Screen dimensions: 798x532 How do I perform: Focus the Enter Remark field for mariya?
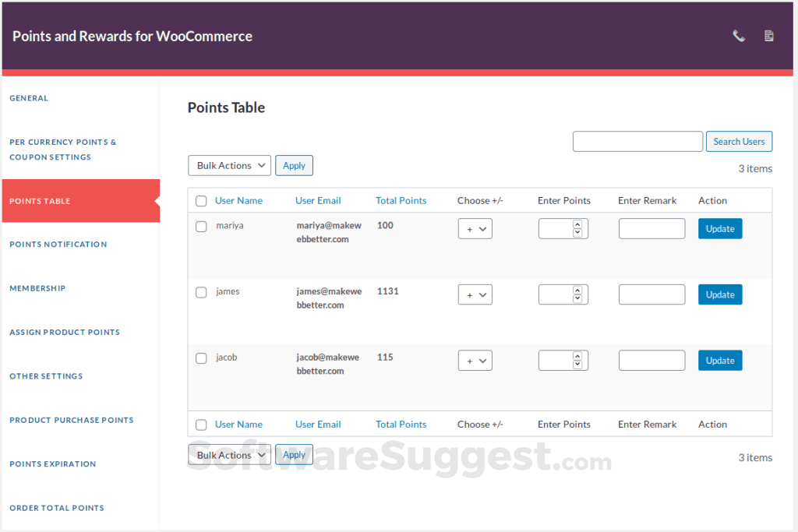point(651,229)
